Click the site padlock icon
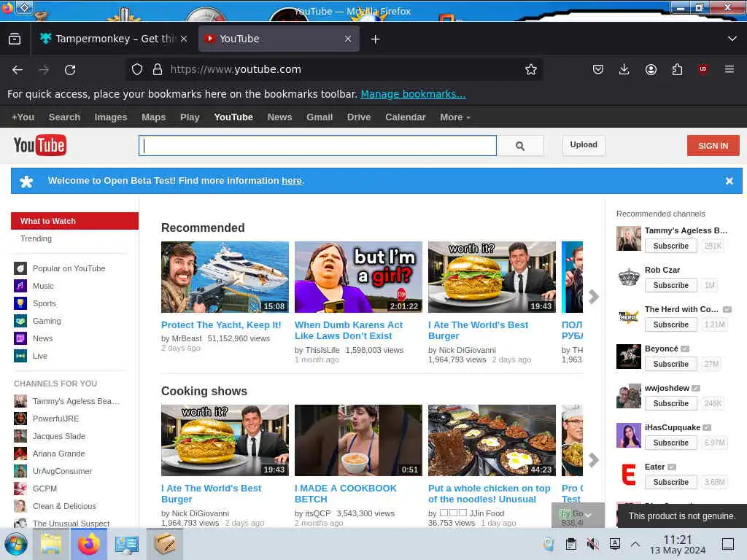Viewport: 747px width, 560px height. [x=158, y=69]
